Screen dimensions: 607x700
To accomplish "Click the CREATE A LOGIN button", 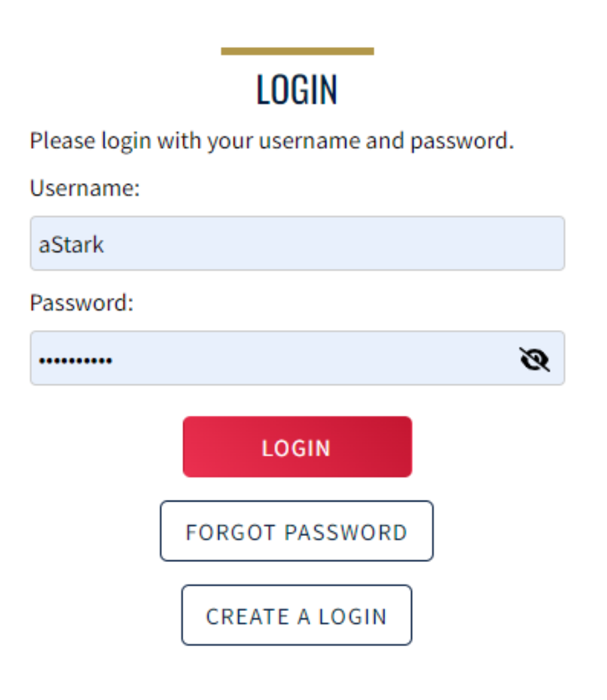I will (296, 615).
